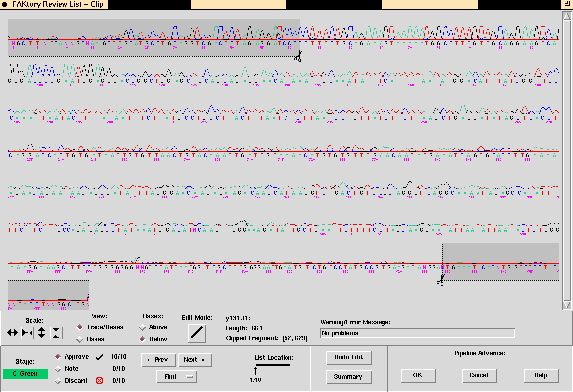Activate the pencil Edit Mode tool

[196, 333]
